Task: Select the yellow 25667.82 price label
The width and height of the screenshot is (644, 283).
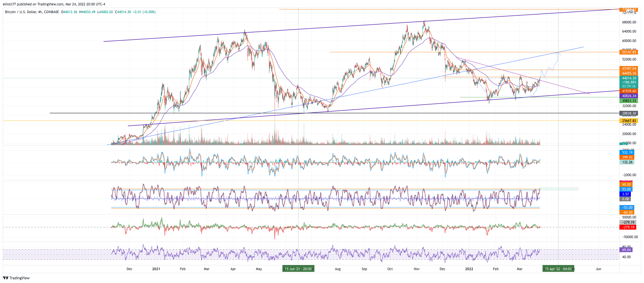Action: pos(629,121)
